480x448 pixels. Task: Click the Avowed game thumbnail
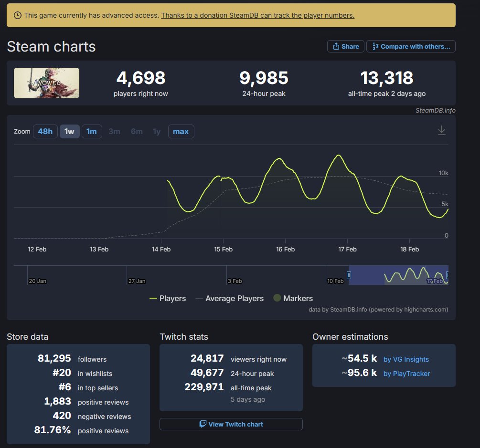(46, 83)
